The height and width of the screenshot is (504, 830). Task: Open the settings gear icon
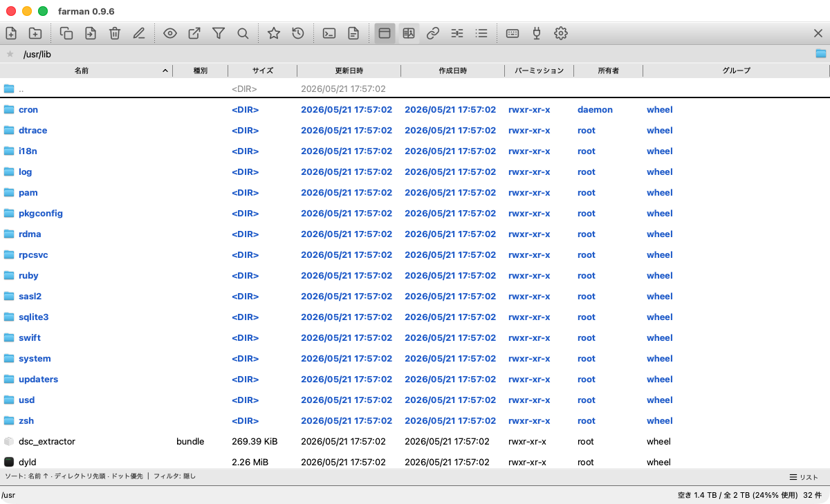561,33
